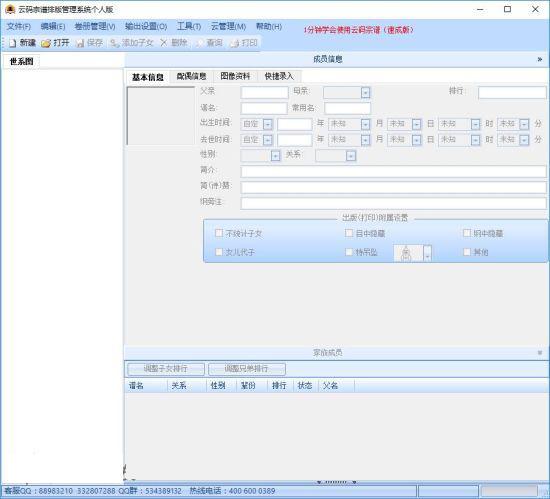The width and height of the screenshot is (550, 499).
Task: Expand the 性别 dropdown
Action: (x=275, y=156)
